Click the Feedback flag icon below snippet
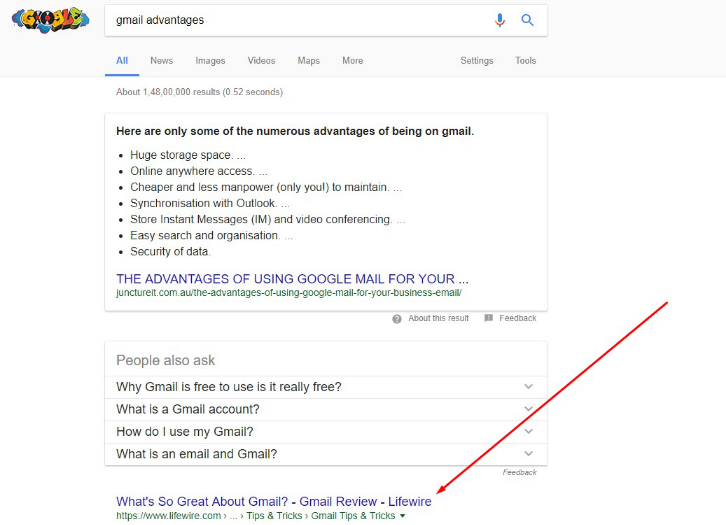This screenshot has height=525, width=726. 488,318
